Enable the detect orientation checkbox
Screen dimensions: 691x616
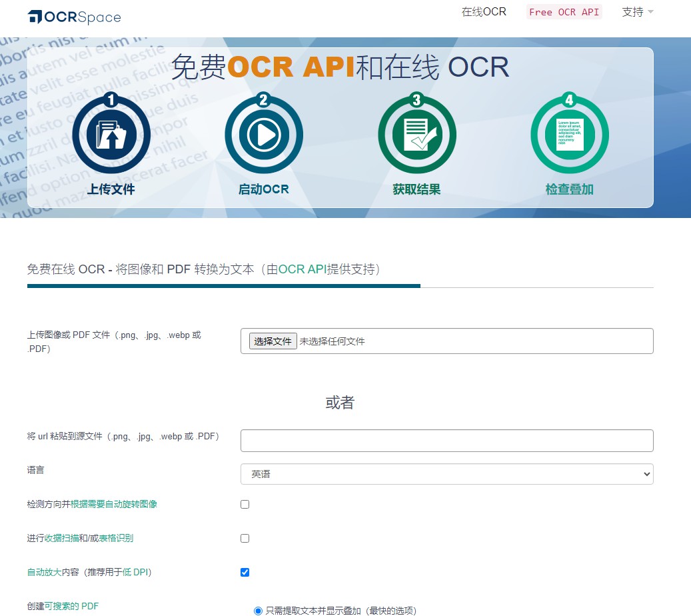(245, 505)
